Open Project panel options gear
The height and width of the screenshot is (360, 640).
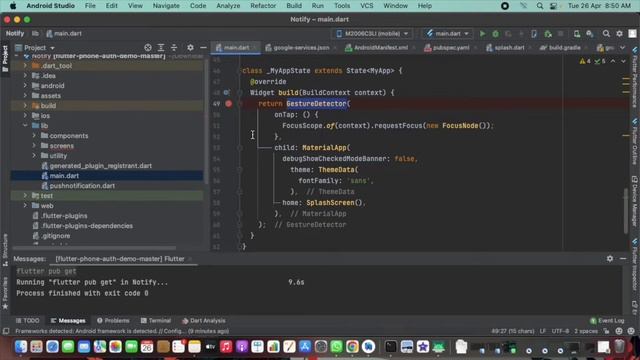pos(190,48)
